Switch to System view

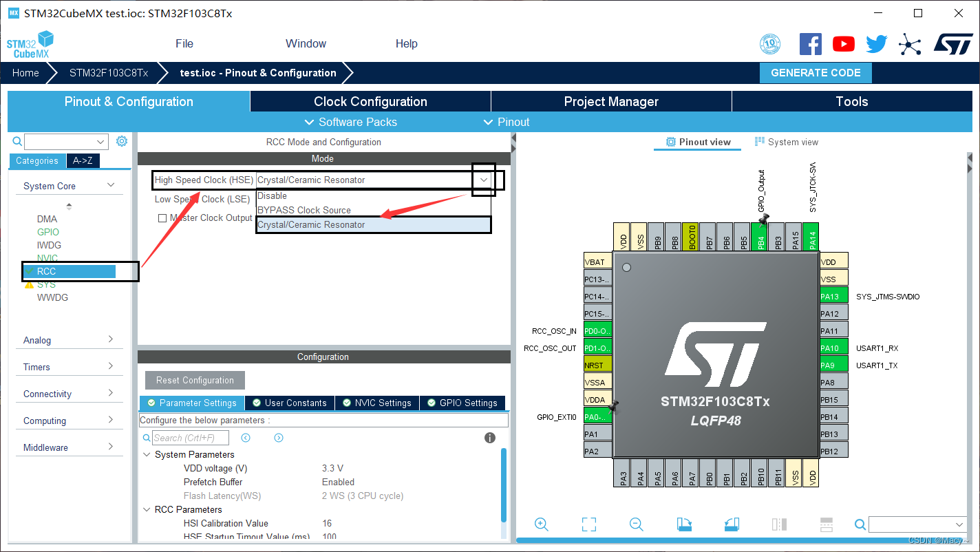(787, 142)
